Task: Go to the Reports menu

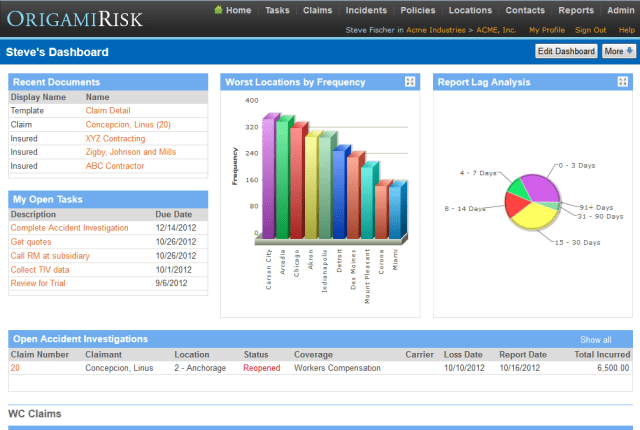Action: 576,10
